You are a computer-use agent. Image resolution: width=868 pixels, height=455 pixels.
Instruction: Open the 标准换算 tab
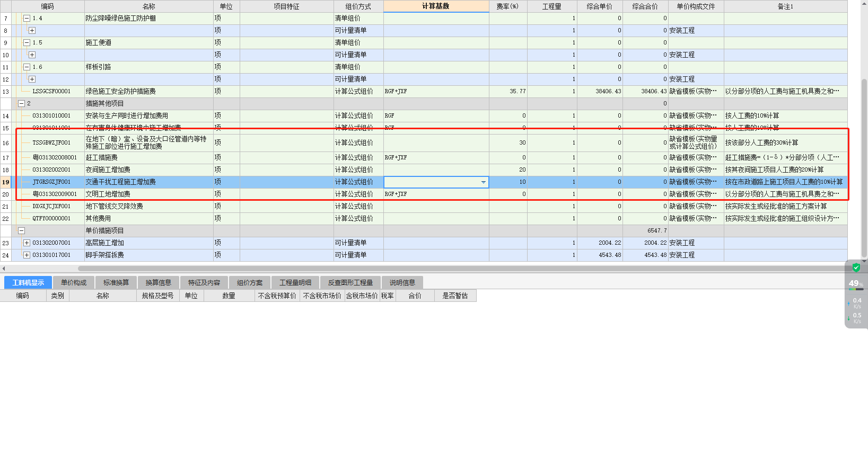coord(116,282)
